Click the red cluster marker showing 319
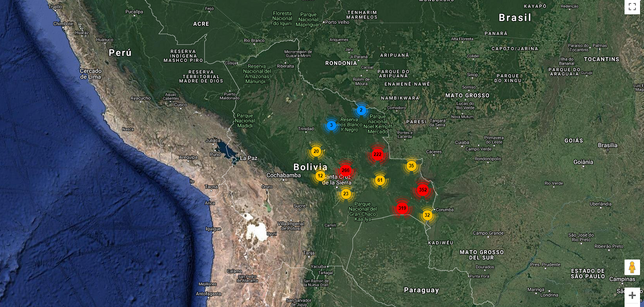644x307 pixels. click(x=402, y=208)
